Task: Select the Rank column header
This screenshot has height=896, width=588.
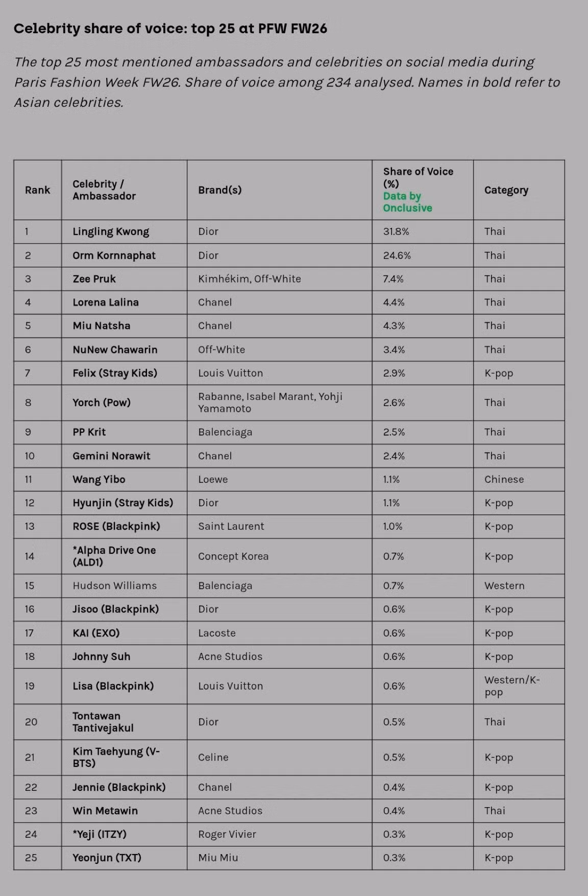Action: [37, 190]
